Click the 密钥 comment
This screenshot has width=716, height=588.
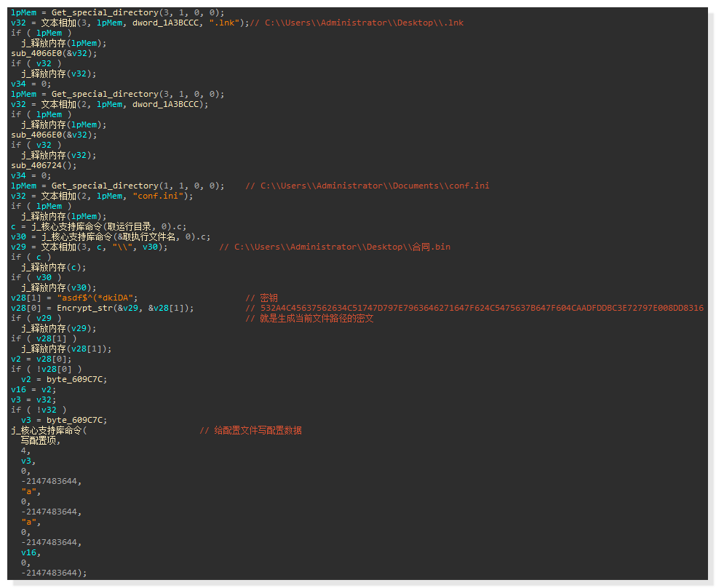(x=268, y=298)
